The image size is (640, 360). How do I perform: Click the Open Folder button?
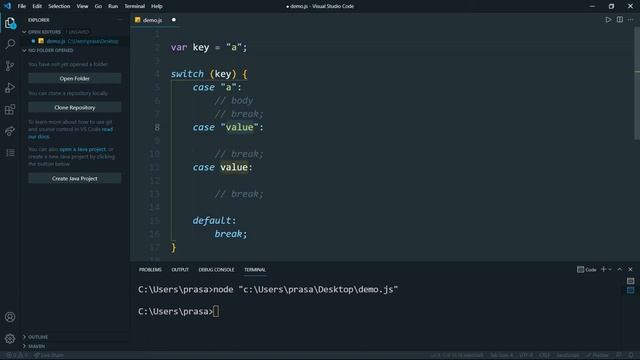coord(75,78)
